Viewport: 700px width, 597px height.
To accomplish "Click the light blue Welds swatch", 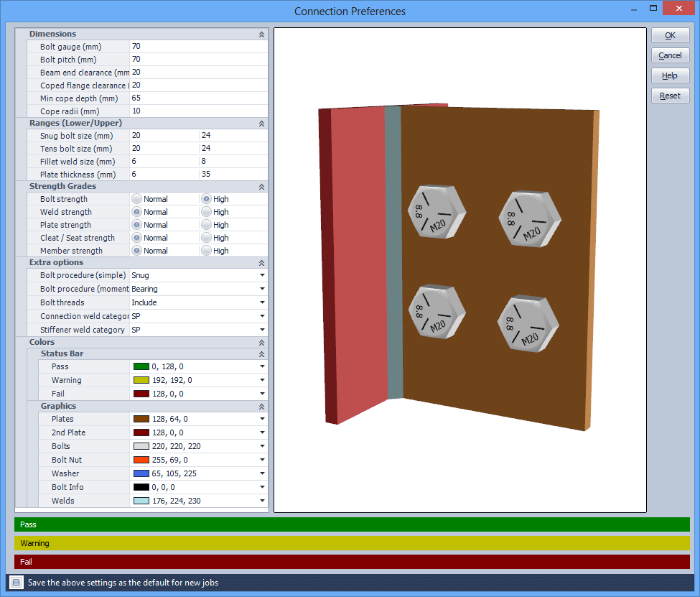I will [x=141, y=501].
